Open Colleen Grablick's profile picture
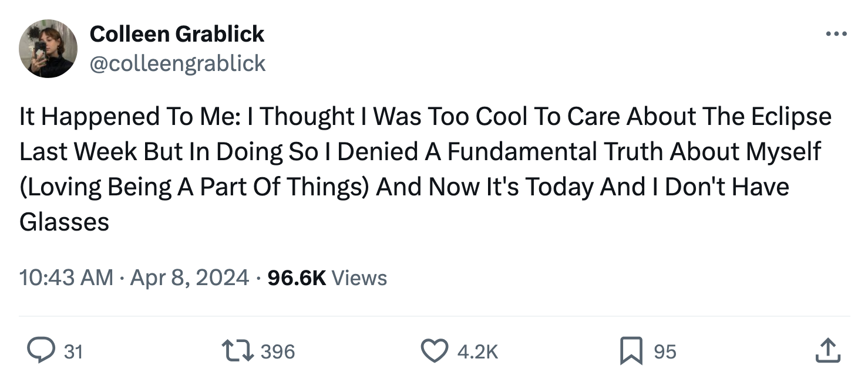Image resolution: width=868 pixels, height=379 pixels. (x=48, y=49)
